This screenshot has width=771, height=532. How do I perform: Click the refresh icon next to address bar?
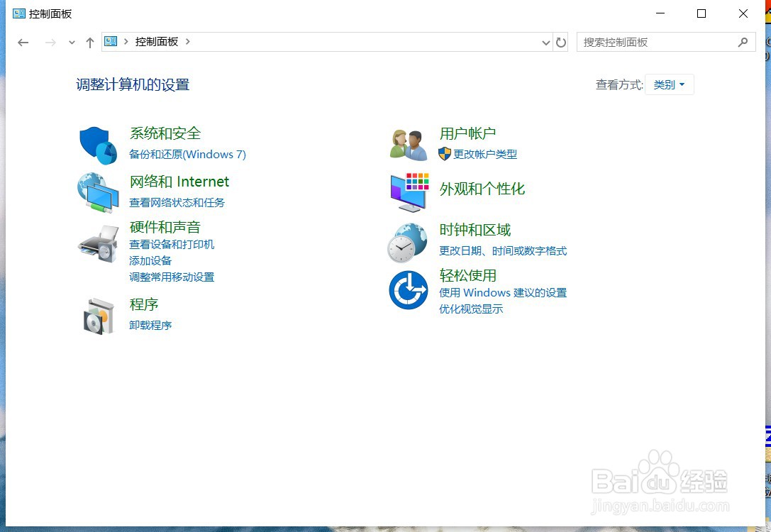[560, 42]
